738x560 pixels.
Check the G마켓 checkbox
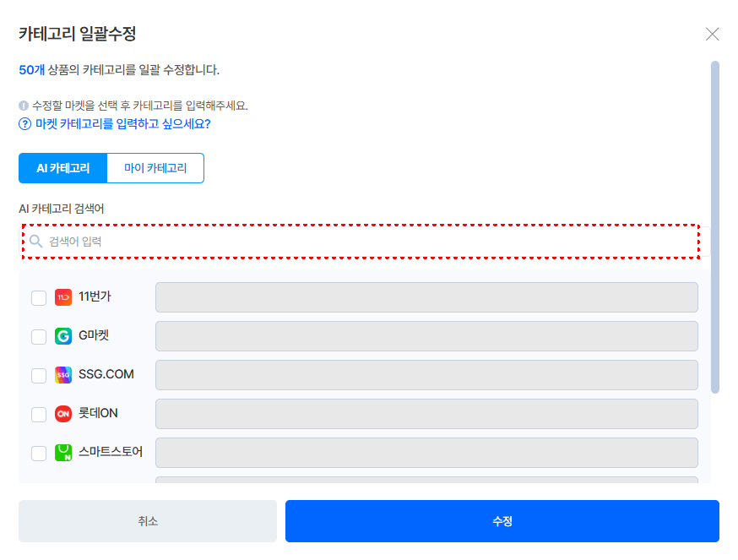click(39, 337)
